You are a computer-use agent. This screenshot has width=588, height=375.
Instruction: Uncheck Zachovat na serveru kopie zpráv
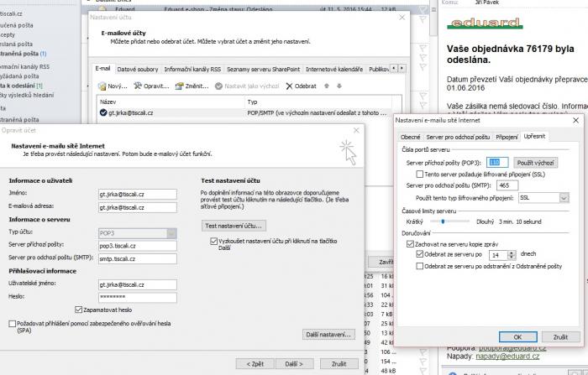pos(410,242)
